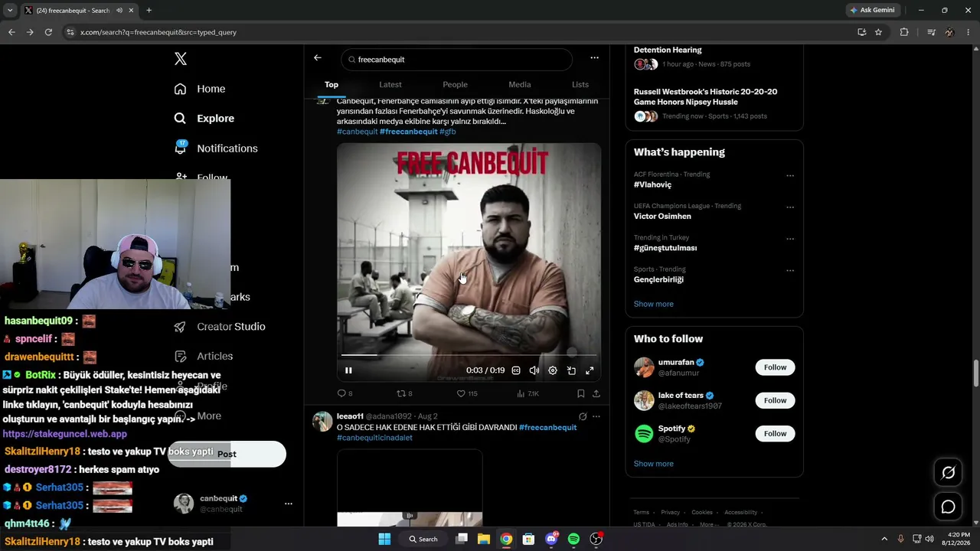Go to the X logo home
This screenshot has height=551, width=980.
point(181,59)
